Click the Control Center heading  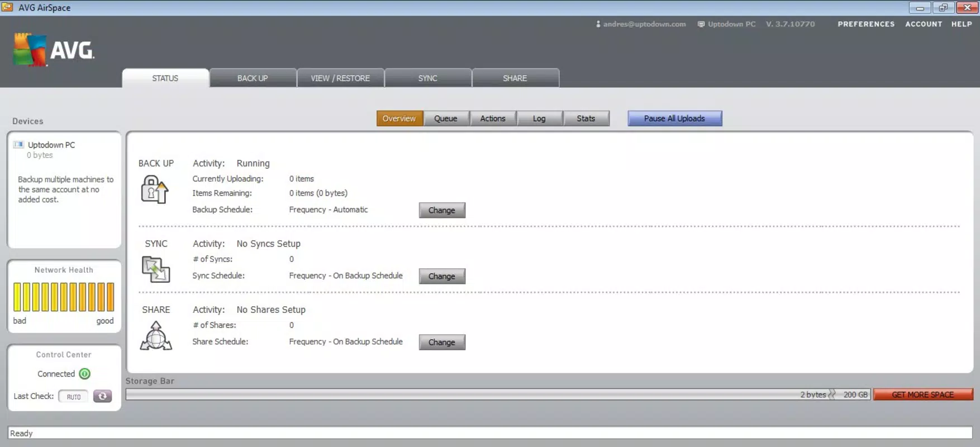coord(64,355)
